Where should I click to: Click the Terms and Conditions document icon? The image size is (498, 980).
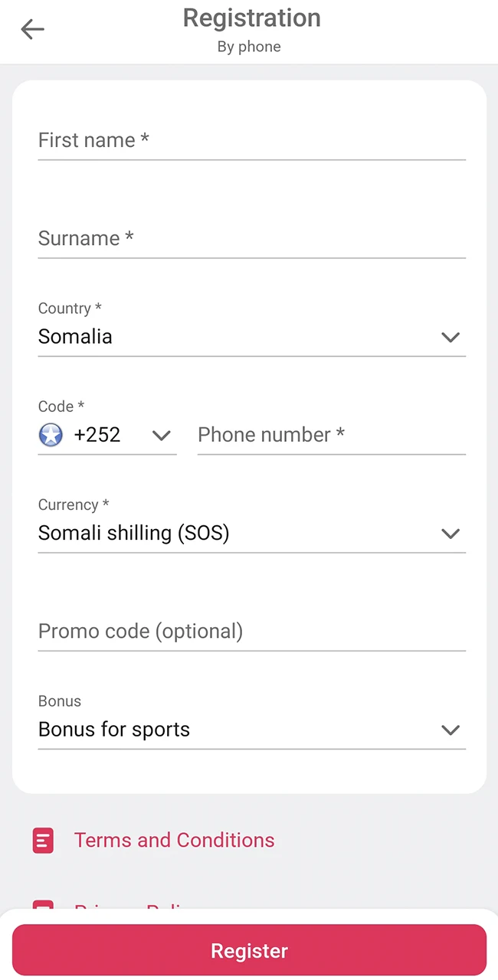(x=43, y=840)
